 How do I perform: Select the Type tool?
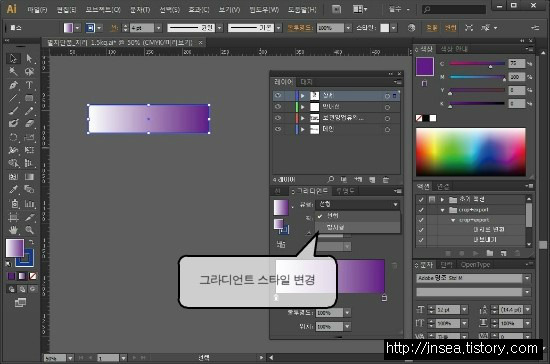tap(29, 85)
